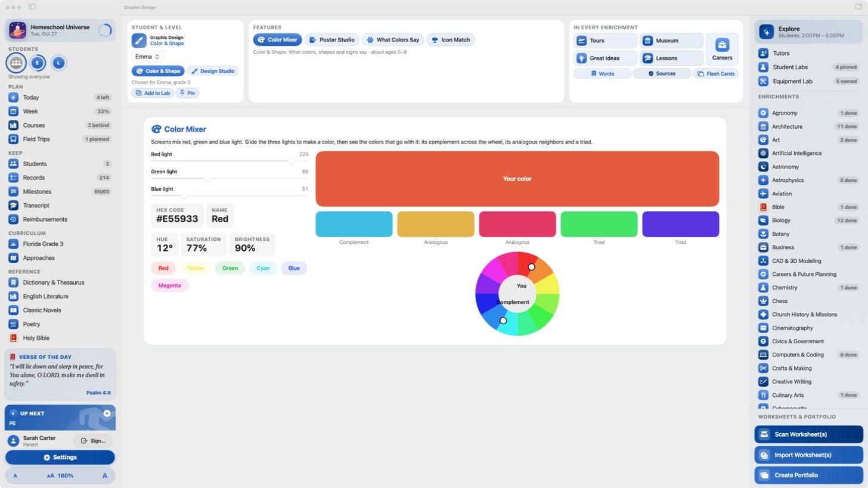This screenshot has width=868, height=488.
Task: Choose the Magenta preset color chip
Action: click(x=170, y=285)
